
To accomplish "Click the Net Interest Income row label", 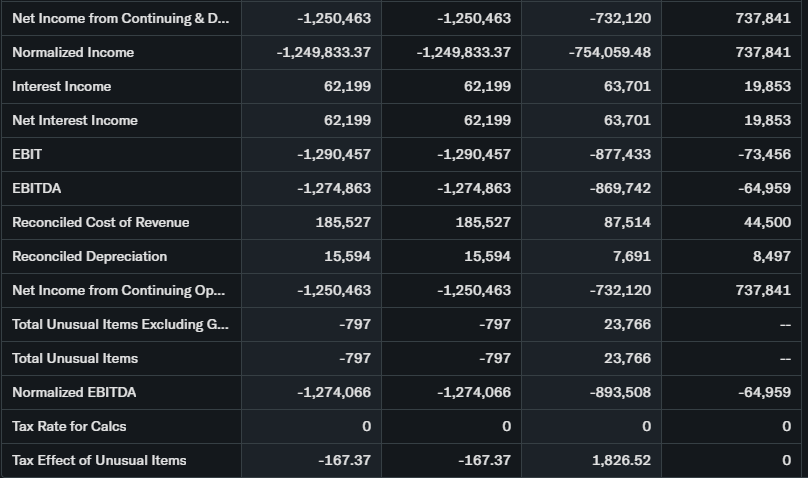I will coord(75,120).
